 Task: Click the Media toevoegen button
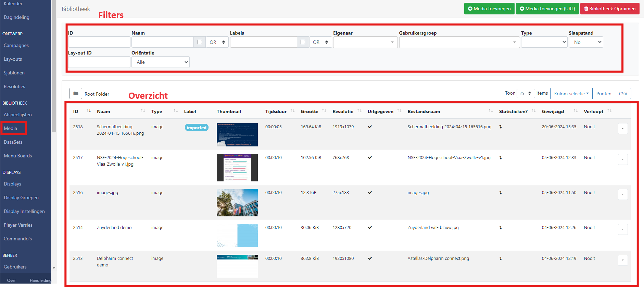(489, 9)
